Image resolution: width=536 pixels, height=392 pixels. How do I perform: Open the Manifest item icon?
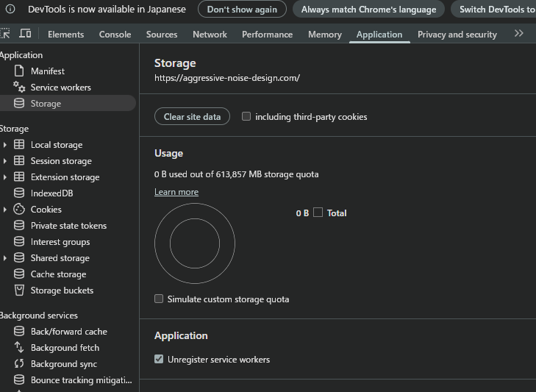click(19, 71)
